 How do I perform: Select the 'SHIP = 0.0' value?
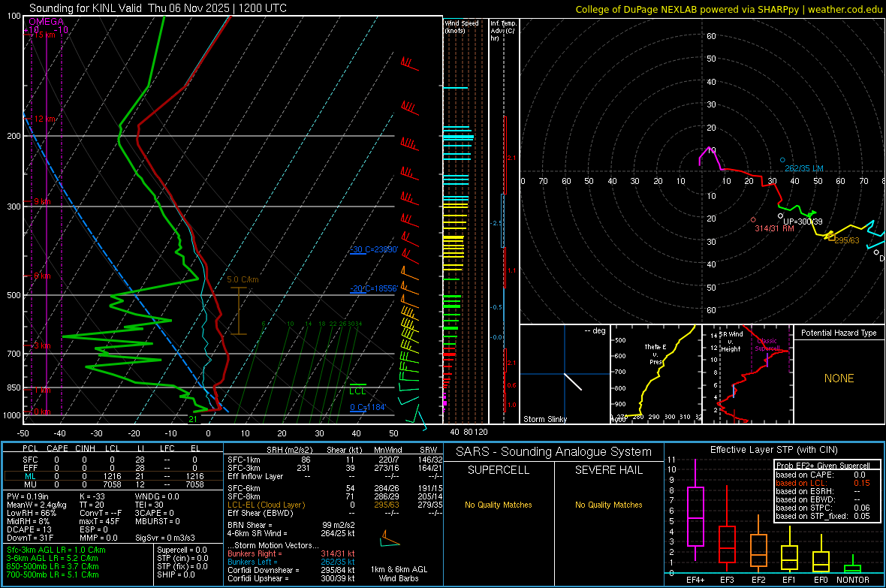point(176,574)
